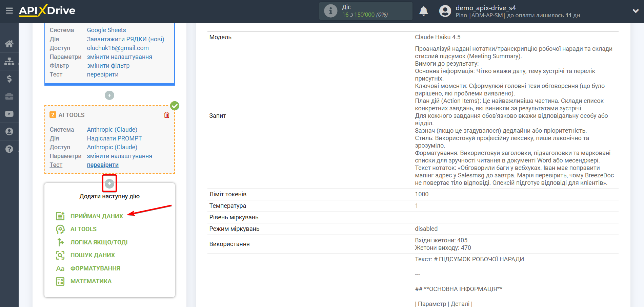Open the notifications bell
The image size is (644, 307).
coord(423,11)
